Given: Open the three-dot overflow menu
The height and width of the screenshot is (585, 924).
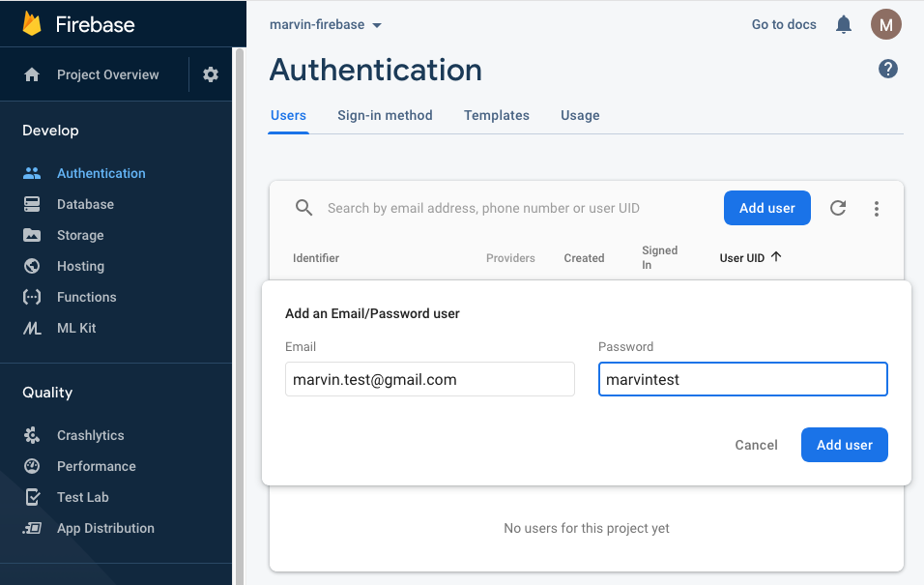Looking at the screenshot, I should tap(876, 208).
